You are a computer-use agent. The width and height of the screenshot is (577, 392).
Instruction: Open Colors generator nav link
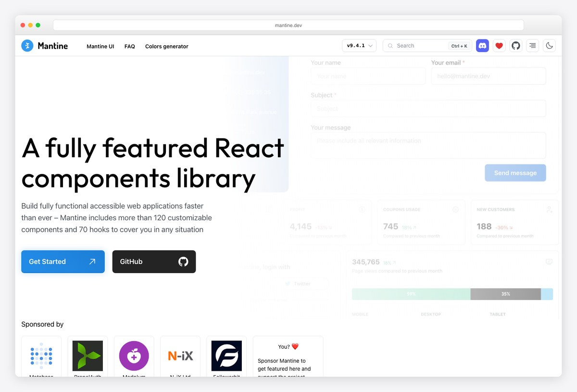(x=167, y=47)
